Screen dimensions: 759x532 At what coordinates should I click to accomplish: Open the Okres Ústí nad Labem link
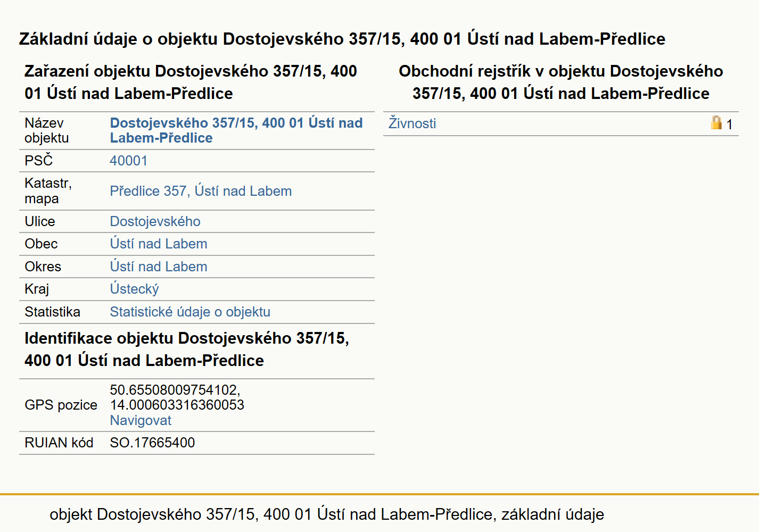click(x=159, y=267)
